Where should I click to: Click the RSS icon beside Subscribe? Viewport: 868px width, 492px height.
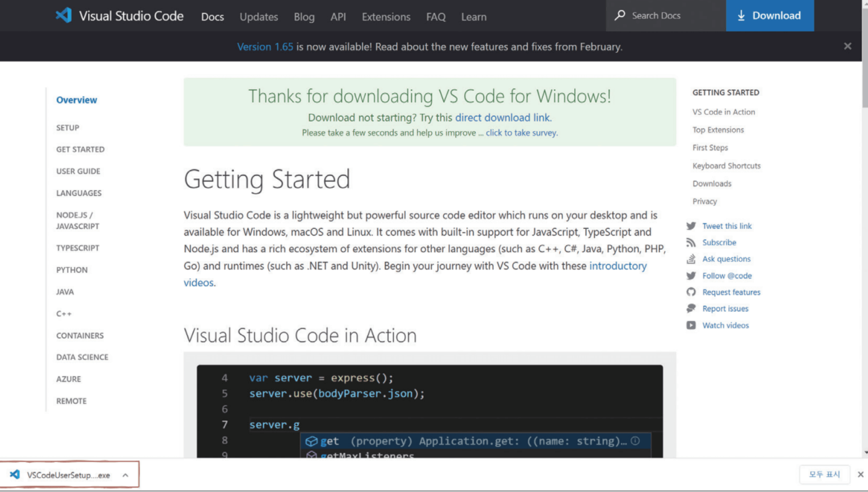pos(691,242)
